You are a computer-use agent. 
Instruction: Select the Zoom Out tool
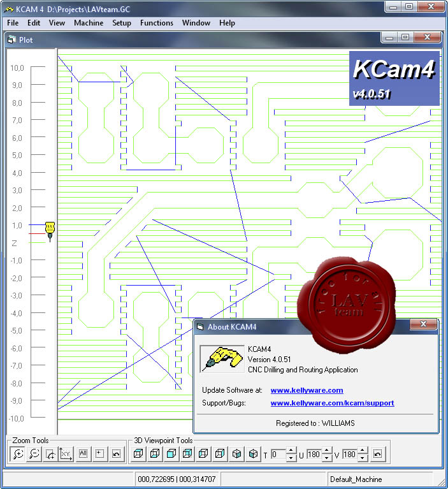point(34,454)
